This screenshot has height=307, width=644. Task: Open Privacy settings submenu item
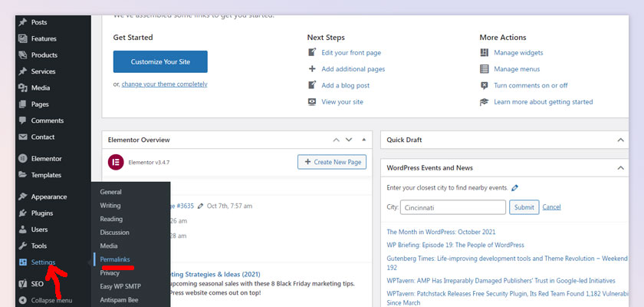(110, 273)
